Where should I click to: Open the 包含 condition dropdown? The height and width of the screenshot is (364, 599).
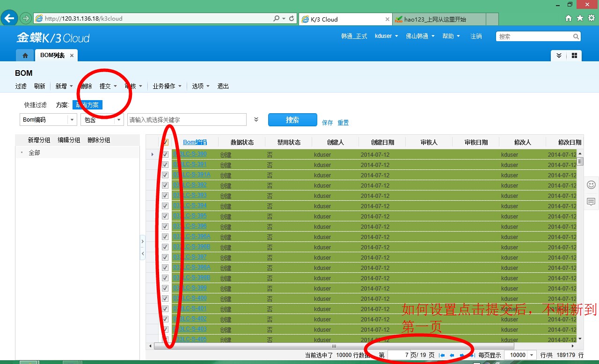(x=119, y=120)
